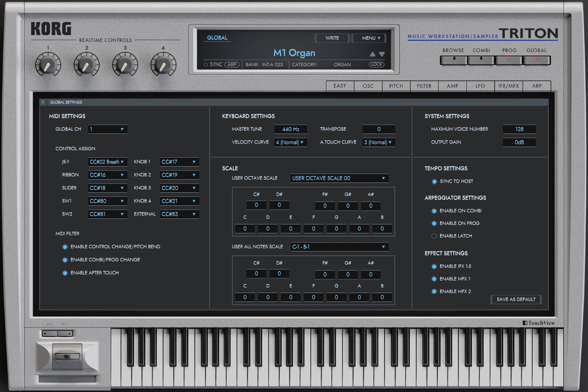The width and height of the screenshot is (588, 392).
Task: Enable the ENABLE LATCH arpeggiator setting
Action: tap(434, 236)
